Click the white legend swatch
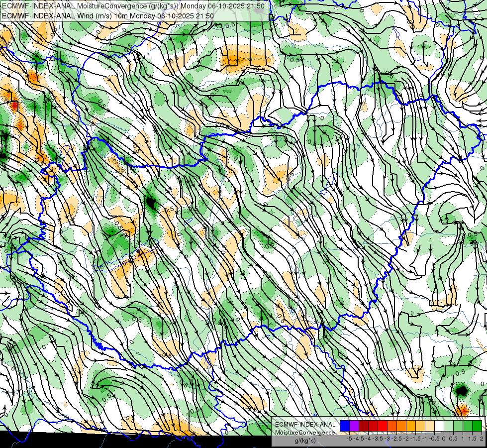This screenshot has width=487, height=448. point(439,426)
